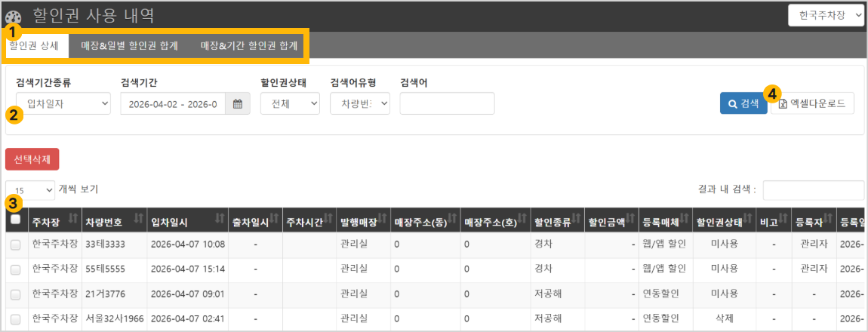Click the 결과 내 검색 input box

click(813, 190)
